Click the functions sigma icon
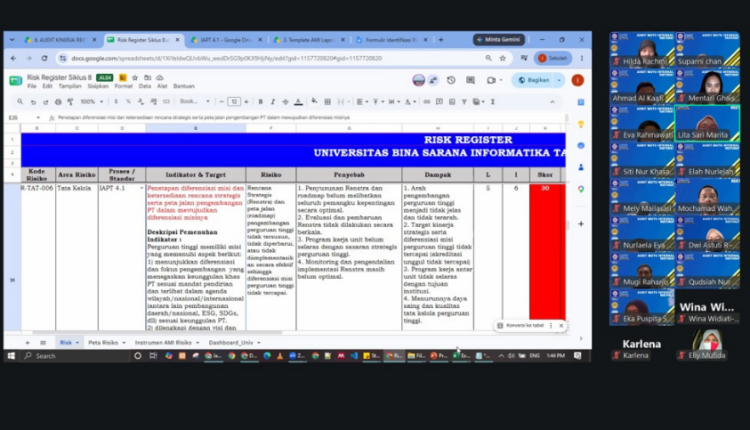The height and width of the screenshot is (430, 750). pos(493,102)
